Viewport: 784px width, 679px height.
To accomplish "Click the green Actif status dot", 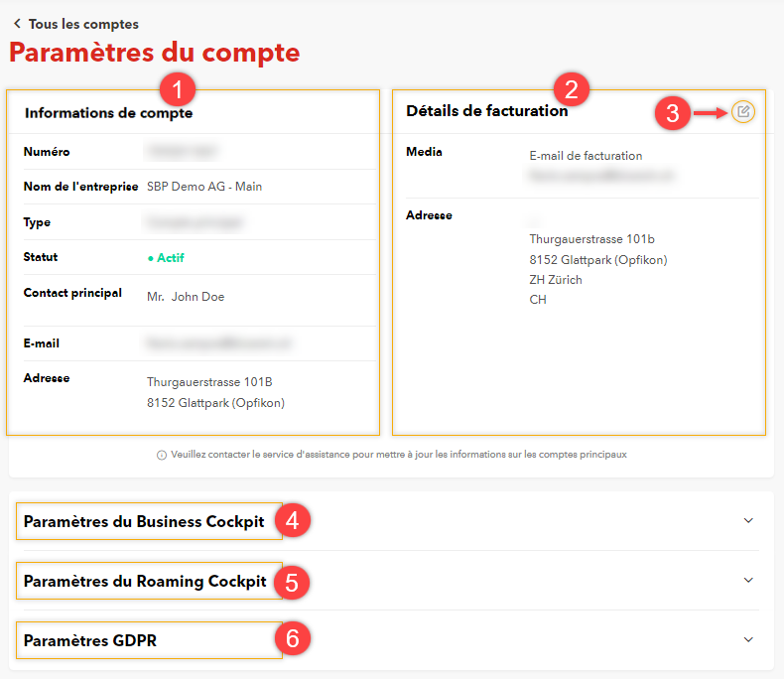I will click(150, 258).
